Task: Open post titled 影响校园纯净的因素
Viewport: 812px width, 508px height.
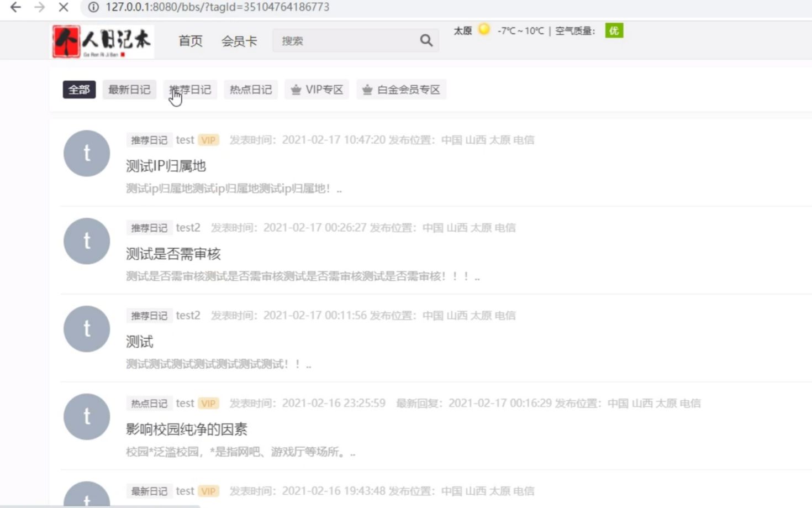Action: pos(187,429)
